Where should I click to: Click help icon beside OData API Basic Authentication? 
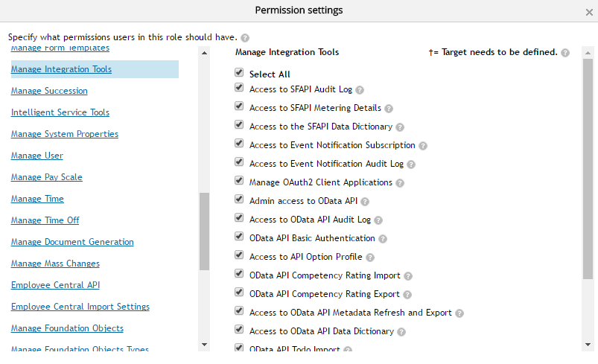[383, 239]
